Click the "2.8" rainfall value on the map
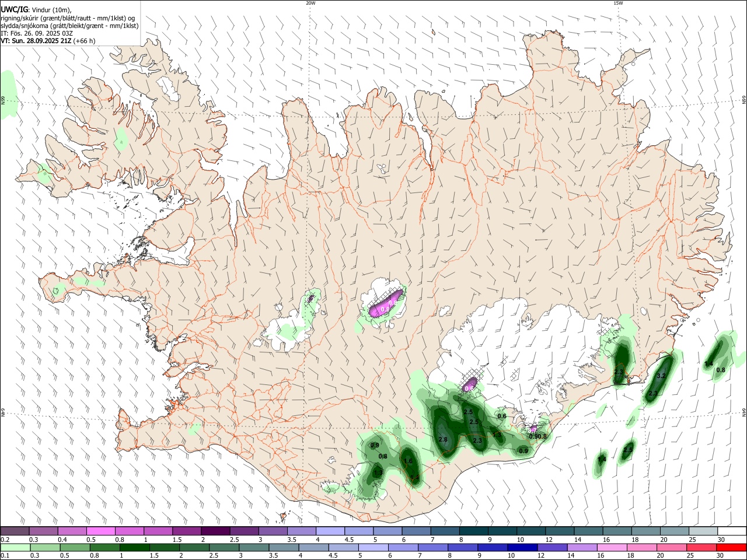 tap(442, 439)
